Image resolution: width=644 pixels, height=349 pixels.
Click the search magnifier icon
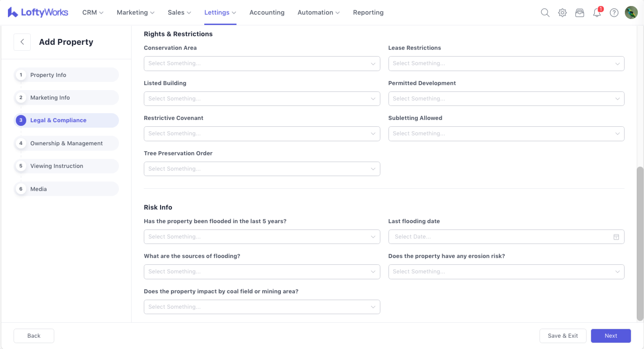coord(545,12)
